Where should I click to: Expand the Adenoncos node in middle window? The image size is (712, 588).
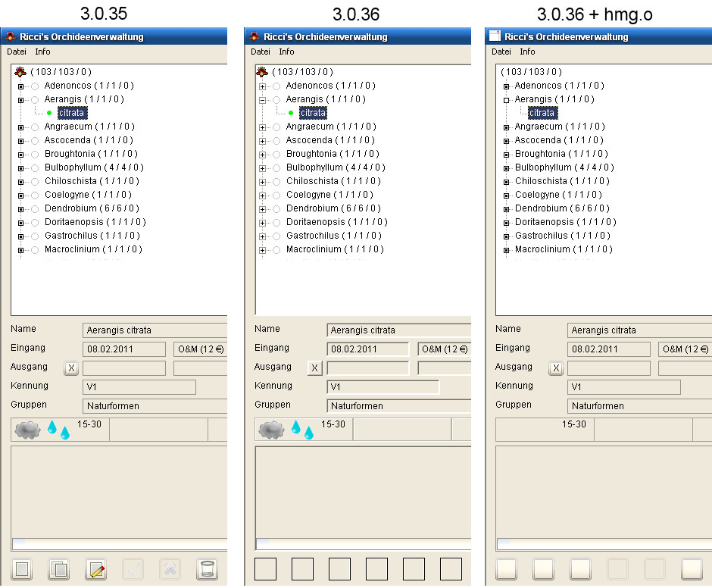[262, 86]
